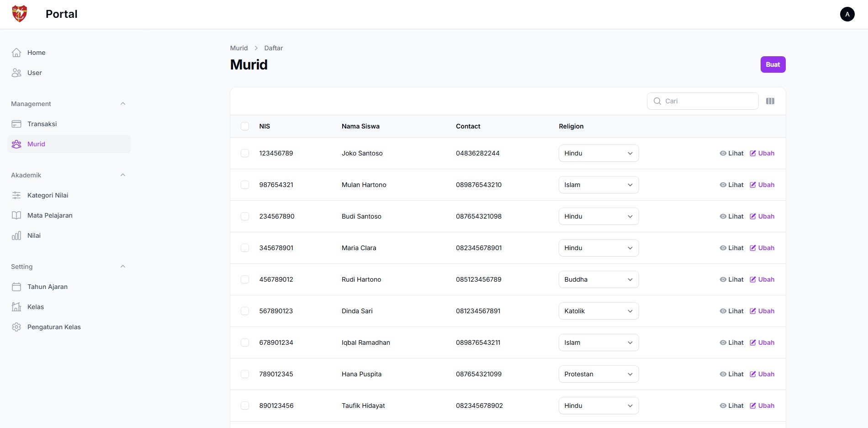Open the Nilai menu item
Image resolution: width=868 pixels, height=428 pixels.
click(x=34, y=235)
